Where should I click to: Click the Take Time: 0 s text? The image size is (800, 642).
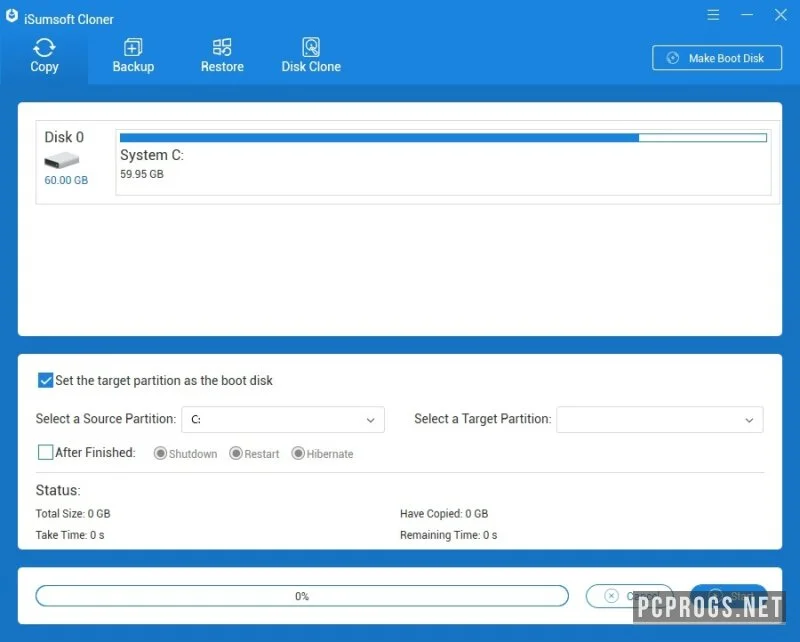pyautogui.click(x=70, y=535)
